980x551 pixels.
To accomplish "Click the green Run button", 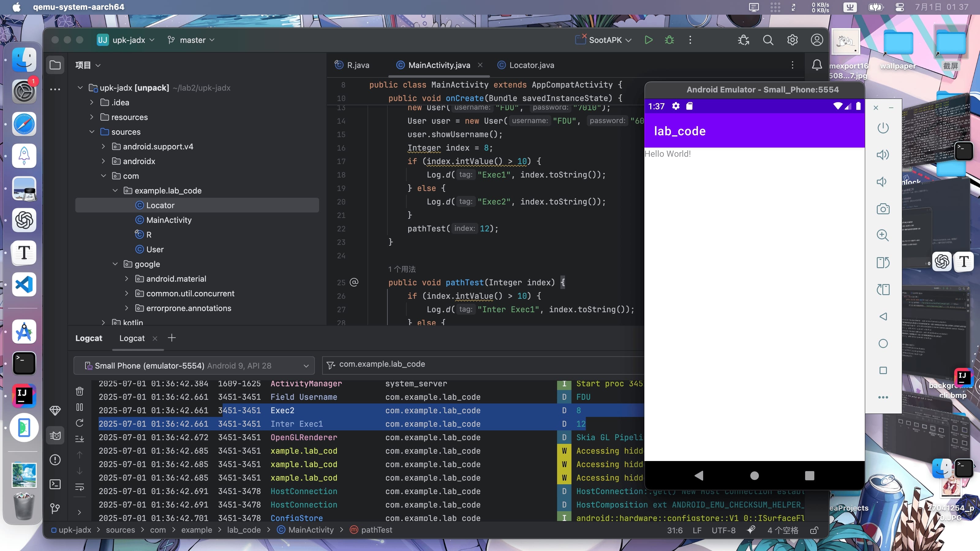I will coord(649,40).
